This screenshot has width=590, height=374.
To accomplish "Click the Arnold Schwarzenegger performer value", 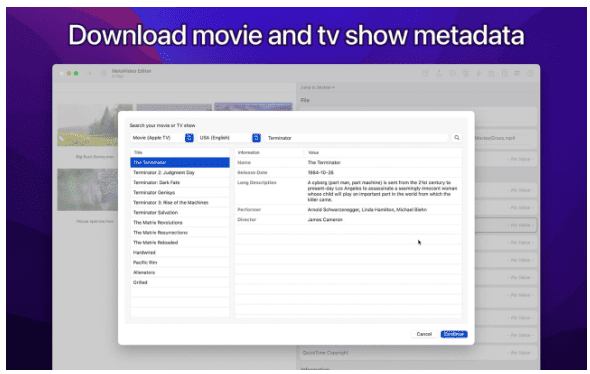I will [367, 210].
